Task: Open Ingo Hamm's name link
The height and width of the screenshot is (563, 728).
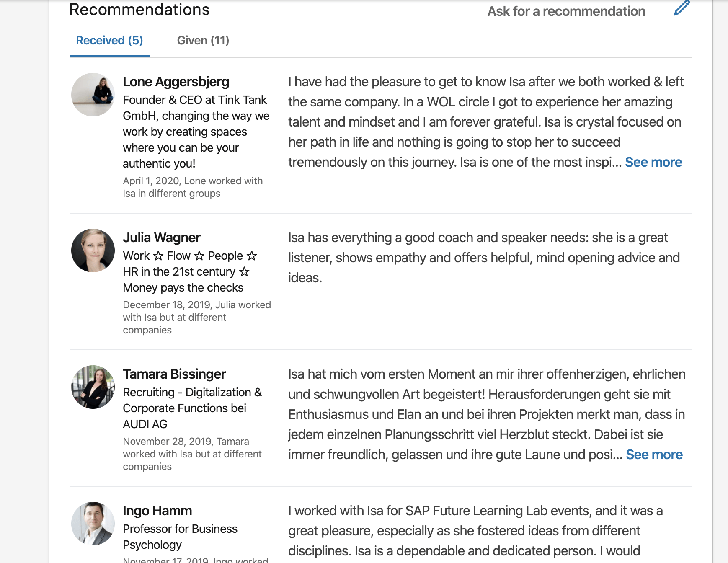Action: tap(157, 511)
